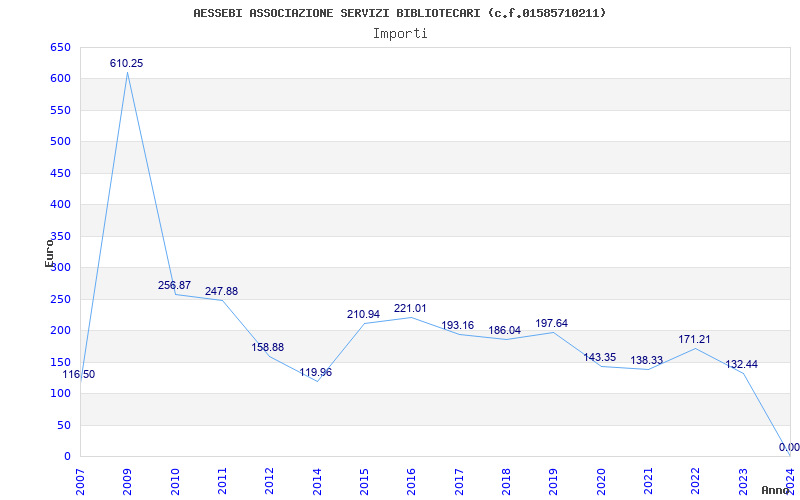800x500 pixels.
Task: Click the x-axis year 2022
Action: (695, 482)
